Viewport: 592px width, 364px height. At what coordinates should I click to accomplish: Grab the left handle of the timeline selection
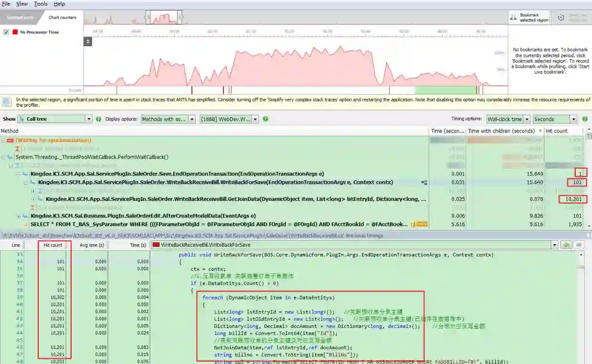point(148,18)
